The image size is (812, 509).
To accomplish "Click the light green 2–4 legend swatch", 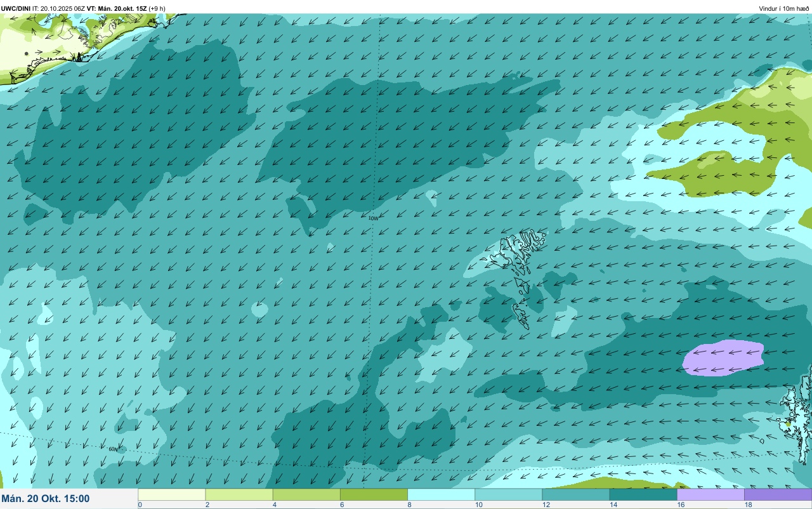I will pyautogui.click(x=239, y=494).
